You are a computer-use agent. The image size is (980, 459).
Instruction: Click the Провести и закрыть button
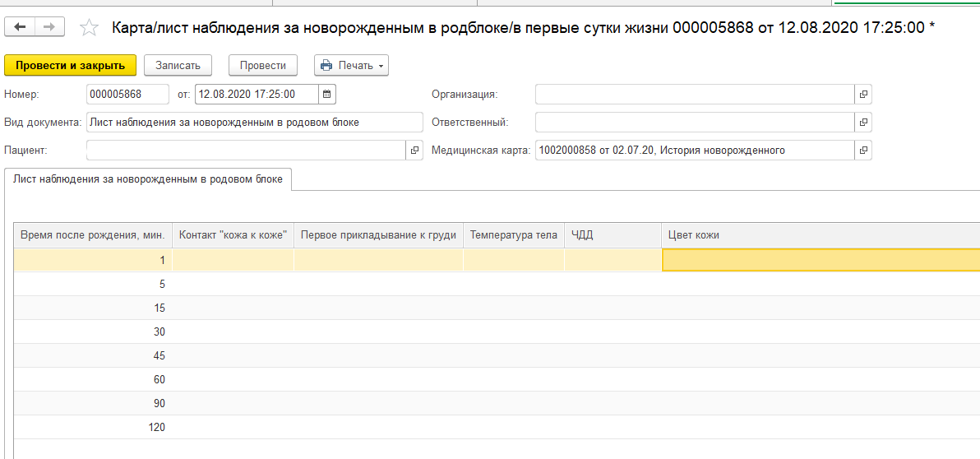point(70,66)
